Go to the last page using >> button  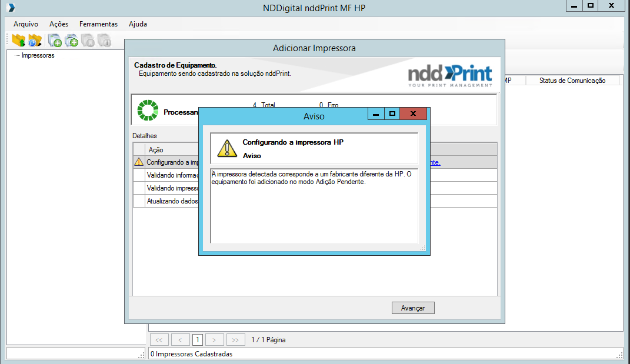(235, 340)
